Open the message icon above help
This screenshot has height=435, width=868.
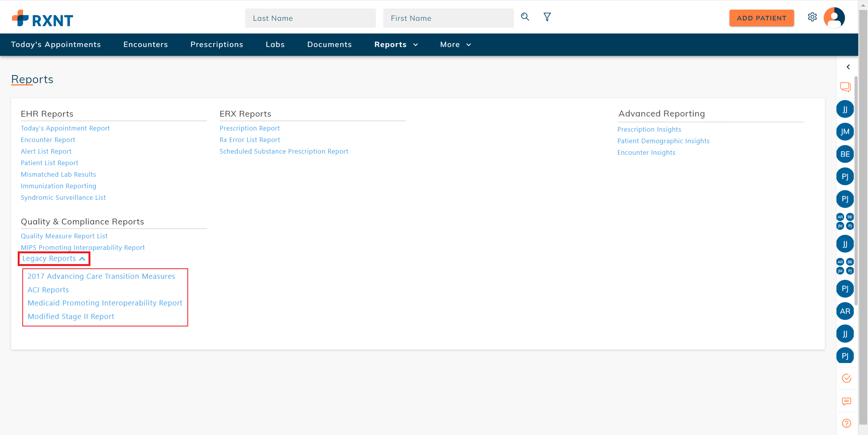[x=846, y=402]
